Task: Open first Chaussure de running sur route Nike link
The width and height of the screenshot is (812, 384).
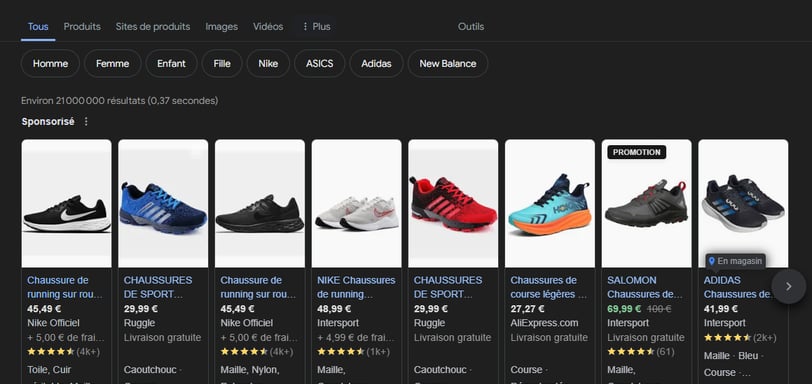Action: (65, 287)
